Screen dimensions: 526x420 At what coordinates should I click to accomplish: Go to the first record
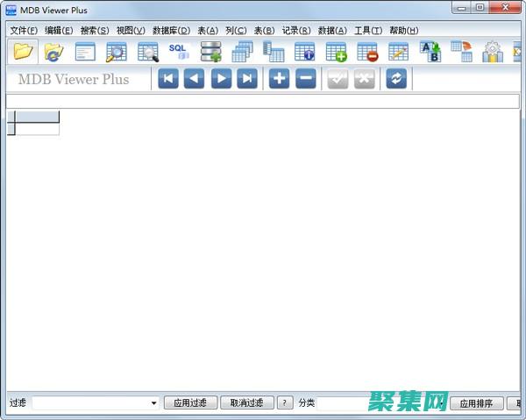pyautogui.click(x=168, y=79)
